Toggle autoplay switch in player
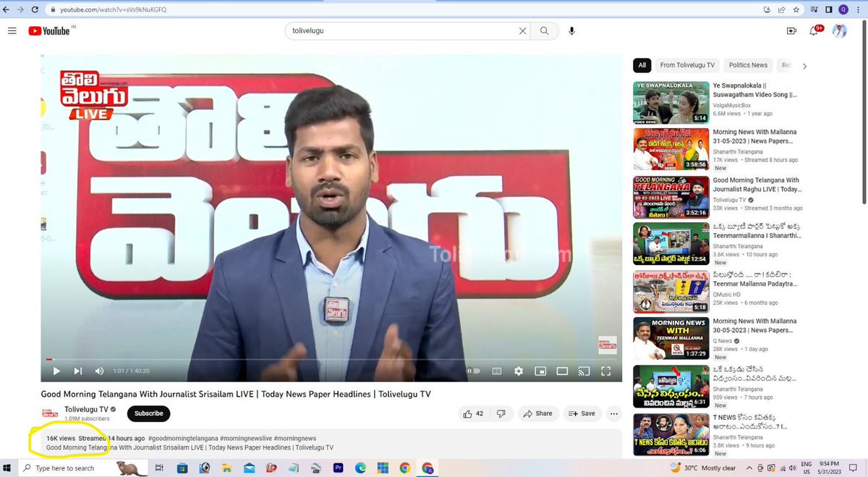Viewport: 868px width, 477px height. 474,371
